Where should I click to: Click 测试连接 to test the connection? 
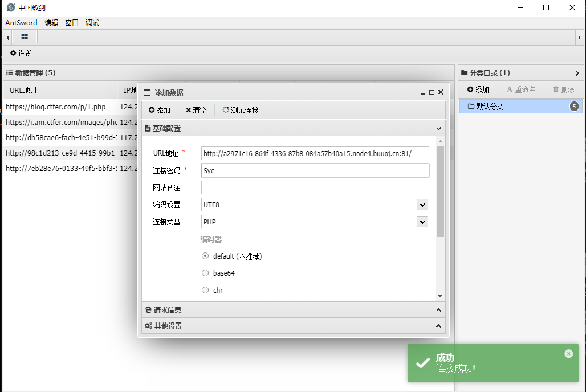(241, 110)
